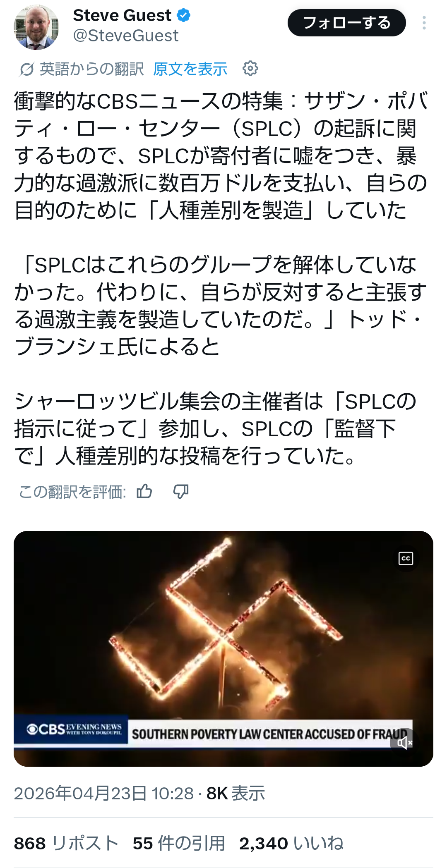This screenshot has height=868, width=447.
Task: Open the three-dot more options menu
Action: click(x=424, y=23)
